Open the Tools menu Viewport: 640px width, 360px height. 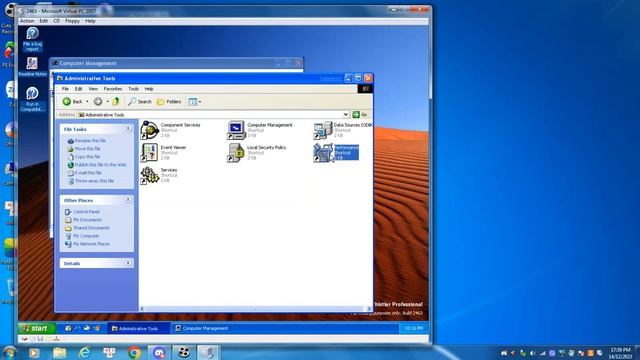tap(133, 89)
